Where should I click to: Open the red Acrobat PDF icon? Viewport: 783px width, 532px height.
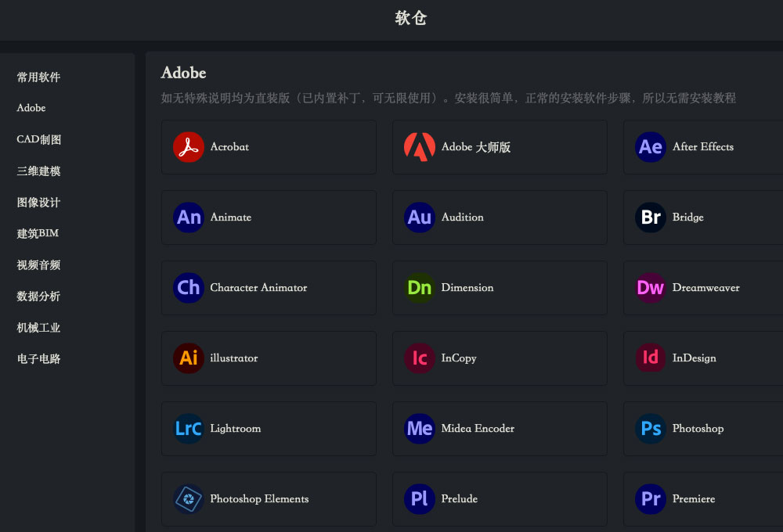tap(188, 147)
